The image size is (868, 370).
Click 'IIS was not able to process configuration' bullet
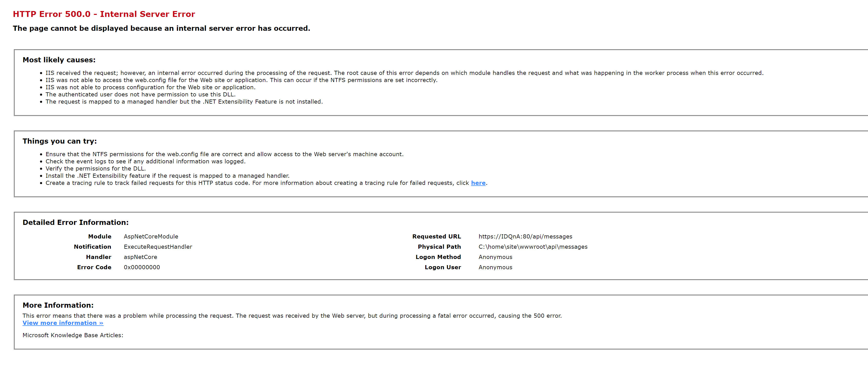[151, 87]
